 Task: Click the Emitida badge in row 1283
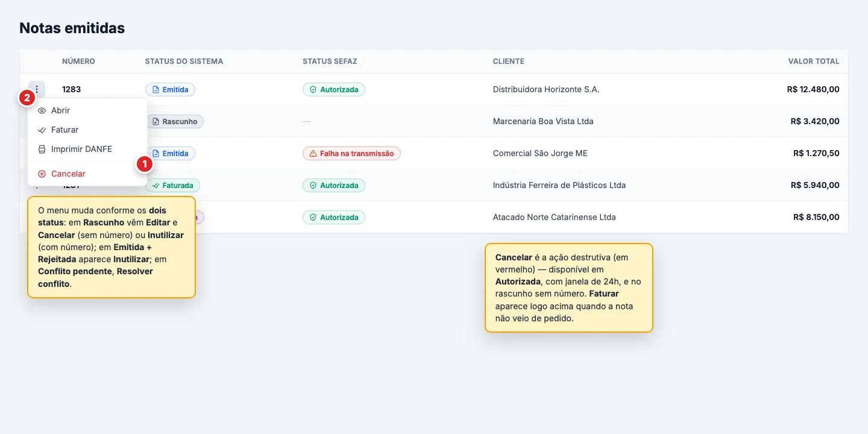point(170,90)
